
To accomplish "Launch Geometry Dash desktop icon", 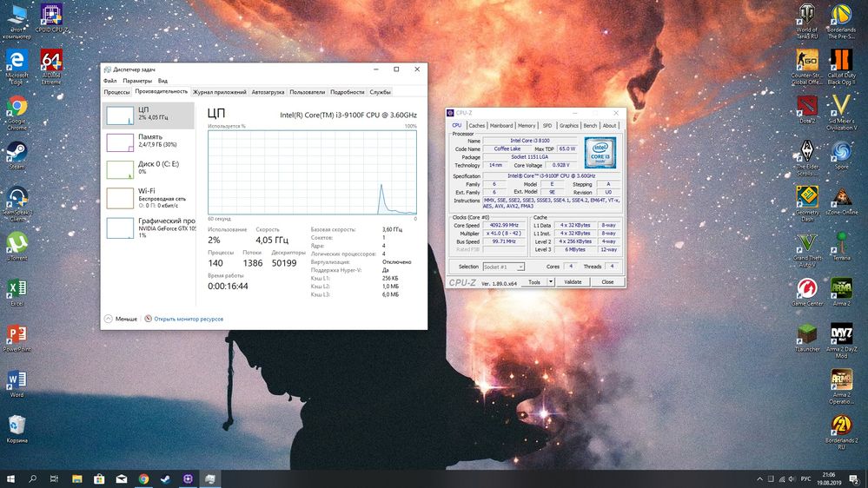I will coord(806,203).
